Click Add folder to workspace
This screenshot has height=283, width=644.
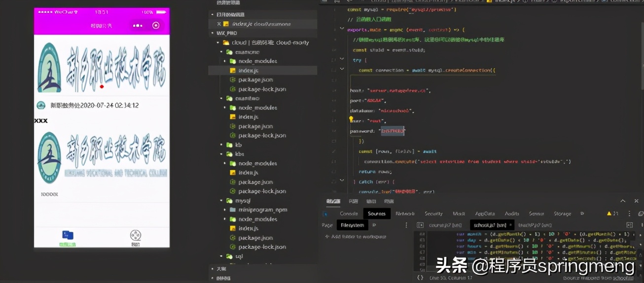pyautogui.click(x=356, y=237)
